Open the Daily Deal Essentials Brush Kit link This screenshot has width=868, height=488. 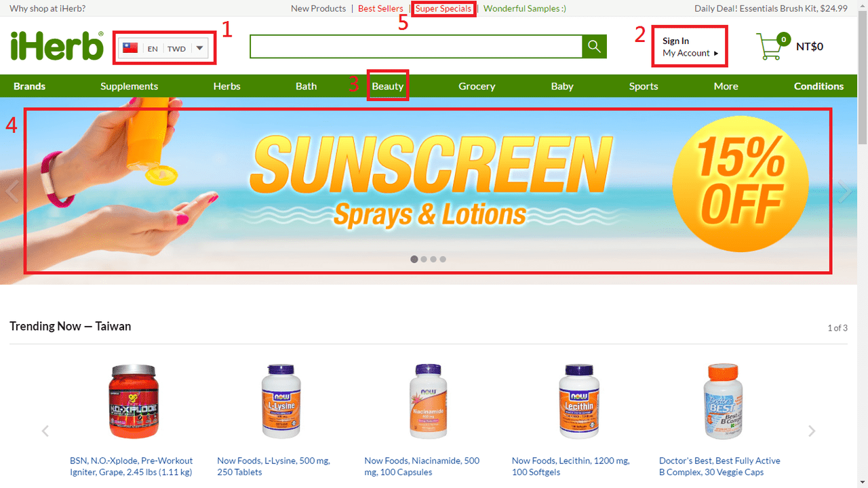click(771, 9)
